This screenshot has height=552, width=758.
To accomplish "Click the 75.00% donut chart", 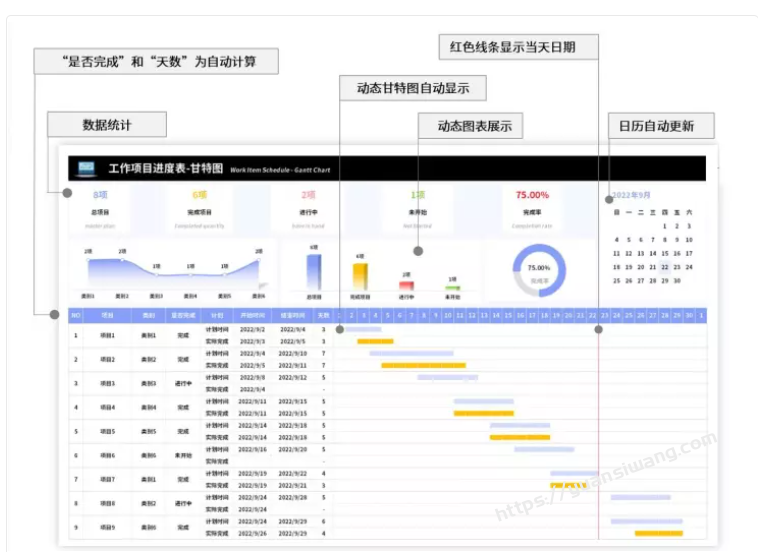I will 539,269.
